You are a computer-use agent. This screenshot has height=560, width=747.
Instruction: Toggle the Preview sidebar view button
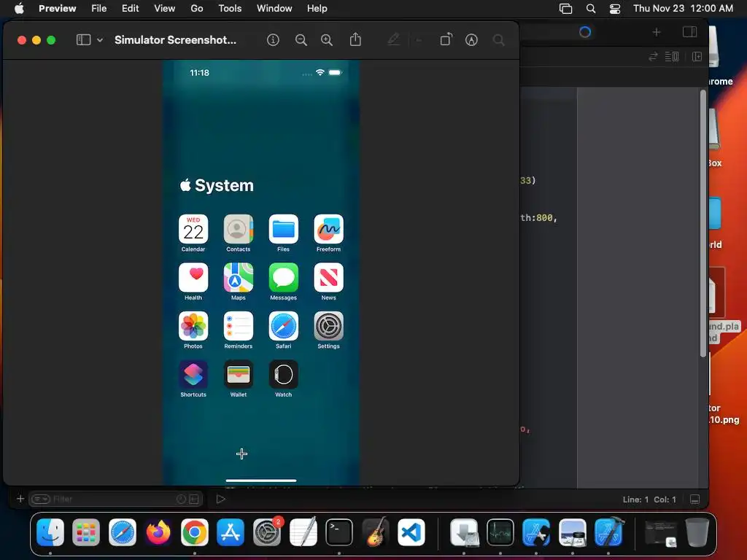pos(83,40)
